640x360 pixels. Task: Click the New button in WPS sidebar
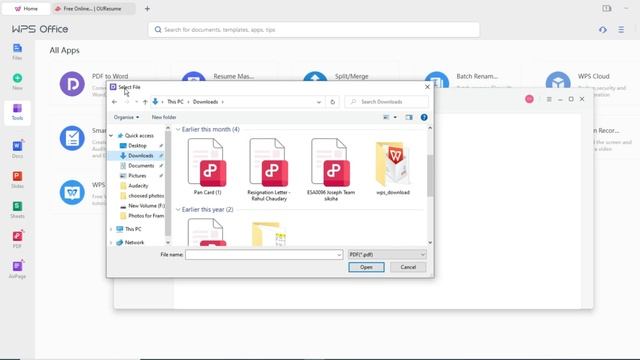[17, 82]
